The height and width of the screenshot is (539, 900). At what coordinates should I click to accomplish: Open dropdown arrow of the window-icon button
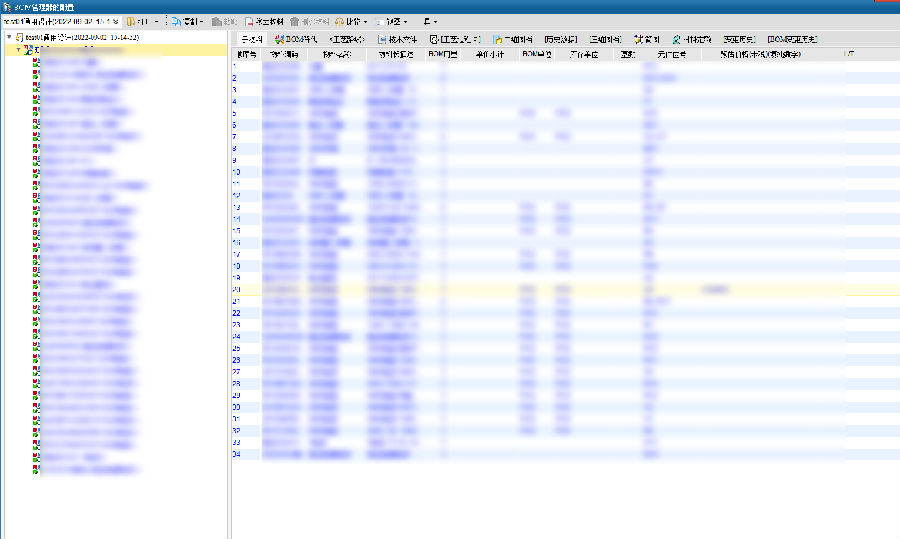click(406, 22)
